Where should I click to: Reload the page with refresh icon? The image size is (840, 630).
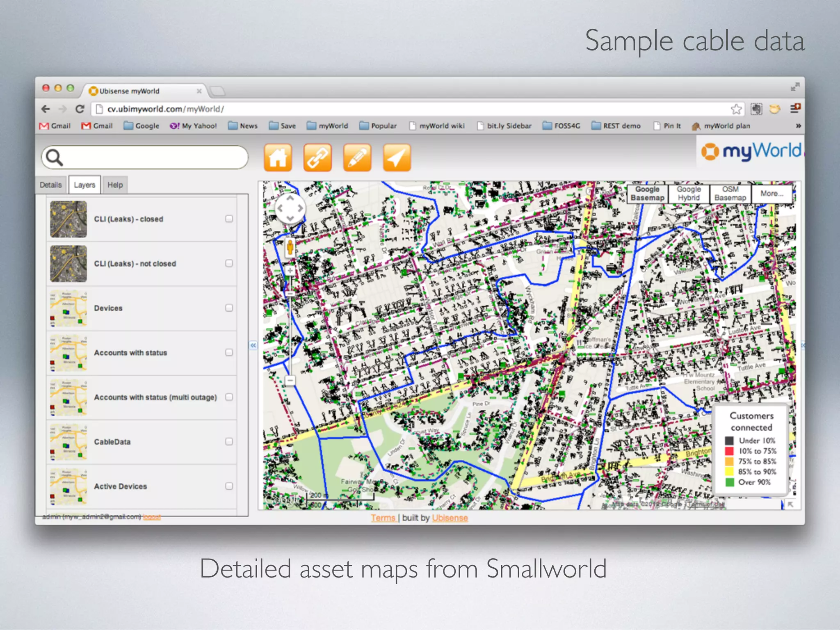click(x=80, y=109)
